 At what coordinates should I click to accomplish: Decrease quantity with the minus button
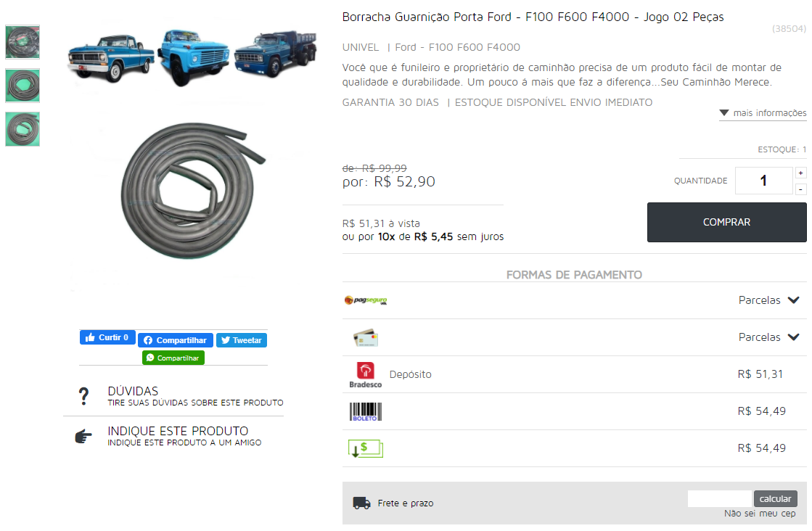coord(800,189)
